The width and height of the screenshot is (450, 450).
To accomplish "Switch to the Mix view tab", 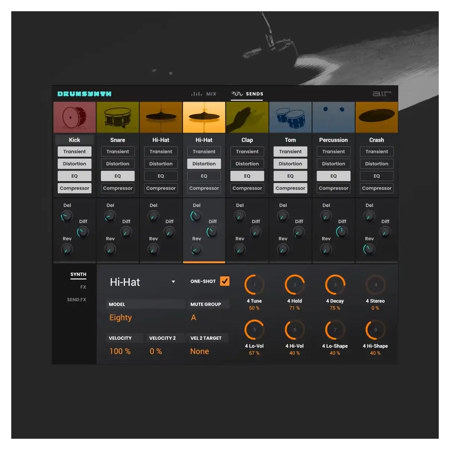I will (204, 94).
